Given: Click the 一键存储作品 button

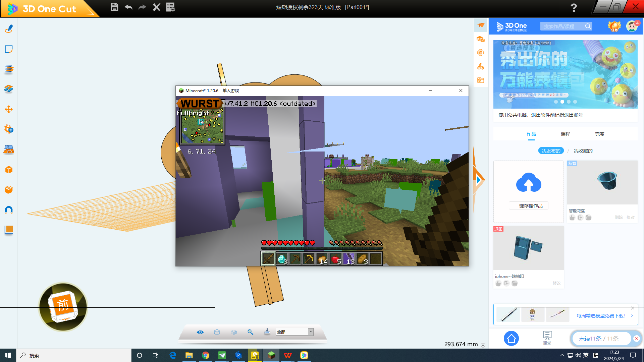Looking at the screenshot, I should 528,206.
